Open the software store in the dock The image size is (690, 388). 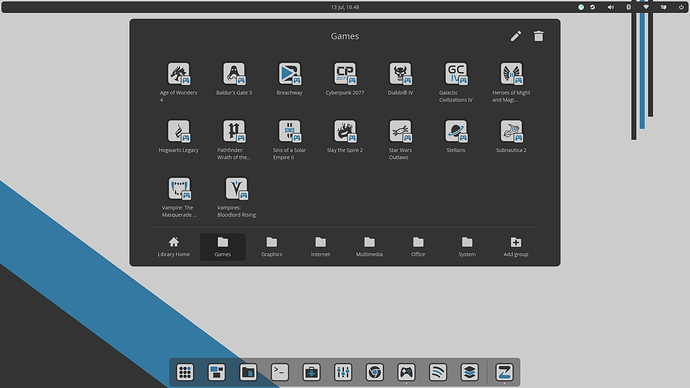[x=312, y=372]
